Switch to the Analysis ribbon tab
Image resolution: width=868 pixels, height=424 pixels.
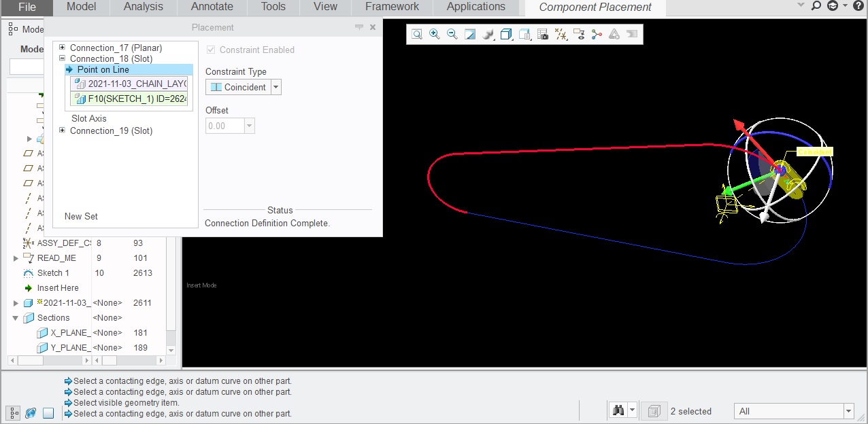[142, 7]
